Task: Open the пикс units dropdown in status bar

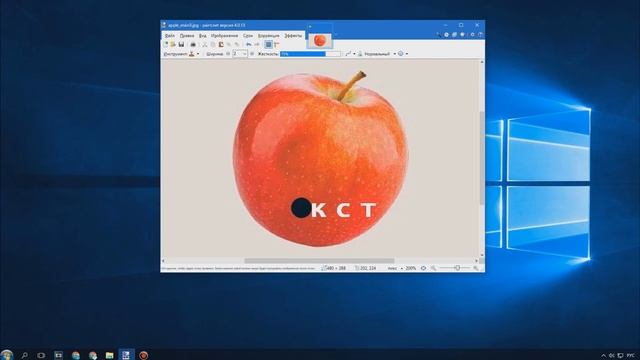Action: click(396, 268)
